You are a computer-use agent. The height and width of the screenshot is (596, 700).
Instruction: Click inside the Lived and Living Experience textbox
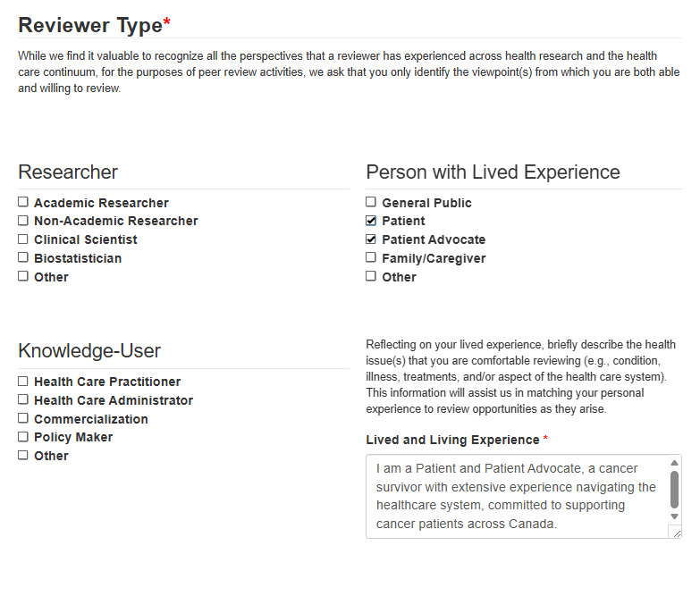(517, 496)
